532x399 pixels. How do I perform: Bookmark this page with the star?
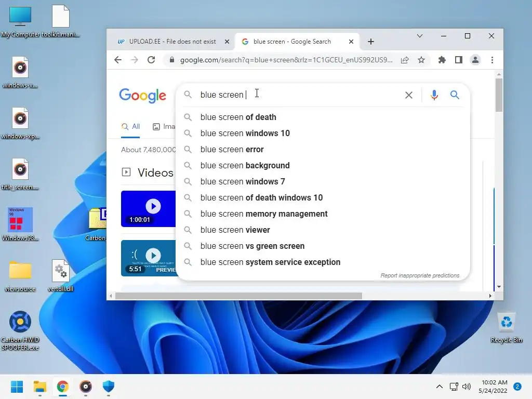coord(421,60)
